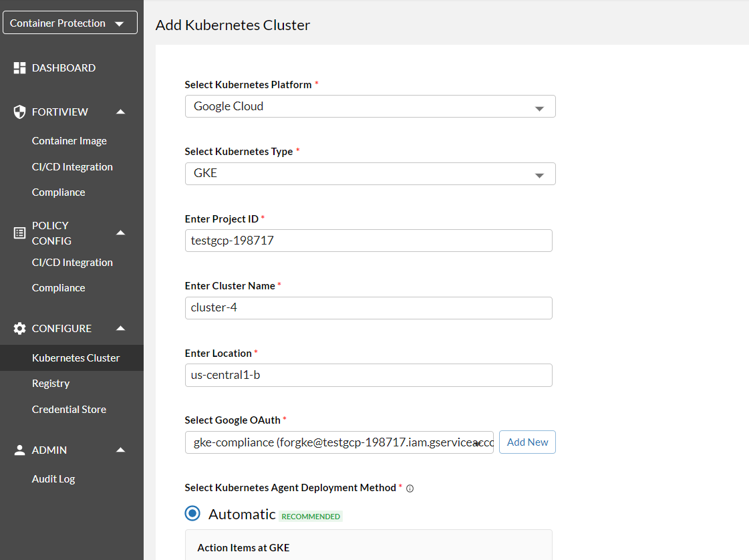
Task: Open the Select Google OAuth dropdown
Action: coord(339,442)
